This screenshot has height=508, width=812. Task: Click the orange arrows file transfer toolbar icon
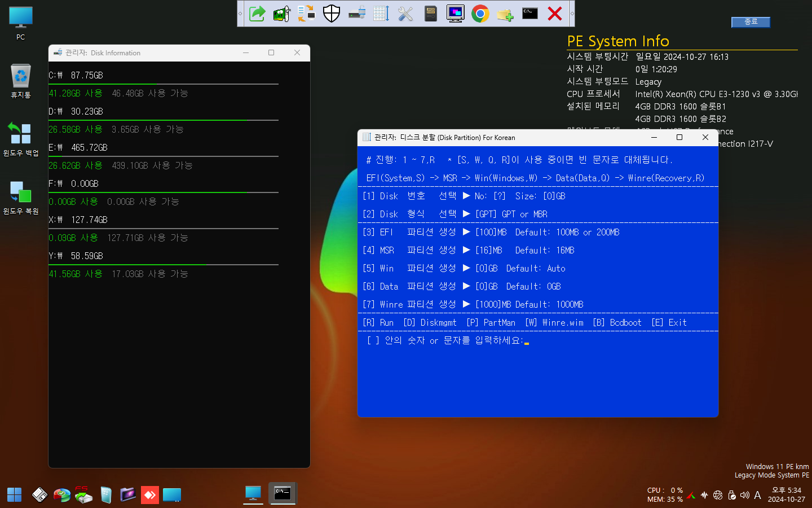click(307, 14)
